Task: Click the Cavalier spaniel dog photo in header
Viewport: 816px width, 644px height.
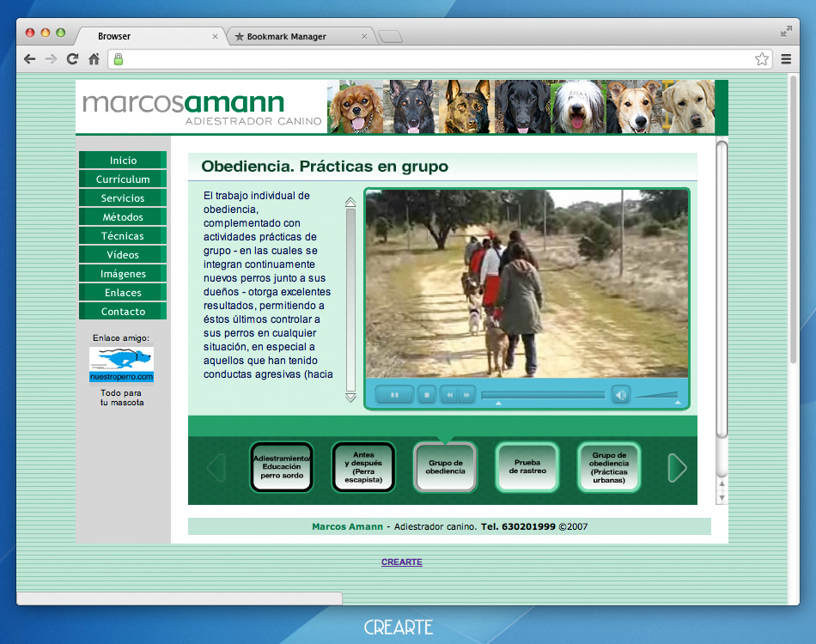Action: click(x=356, y=107)
